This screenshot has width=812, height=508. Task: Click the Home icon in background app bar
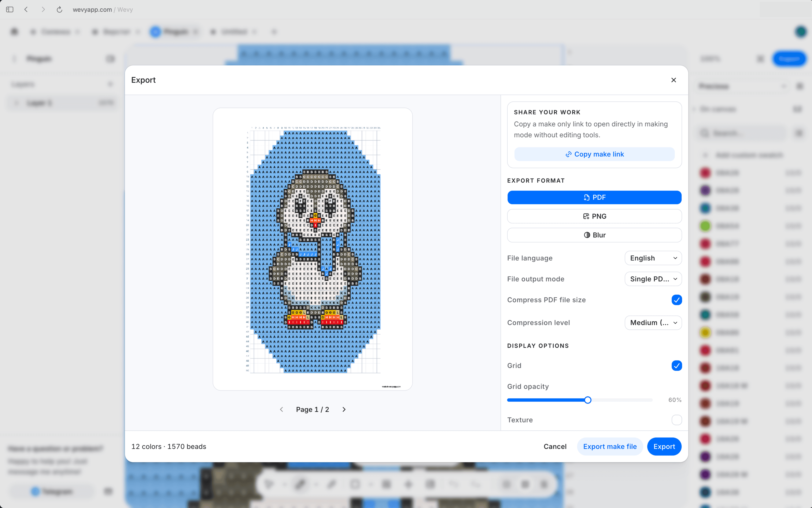[x=14, y=32]
